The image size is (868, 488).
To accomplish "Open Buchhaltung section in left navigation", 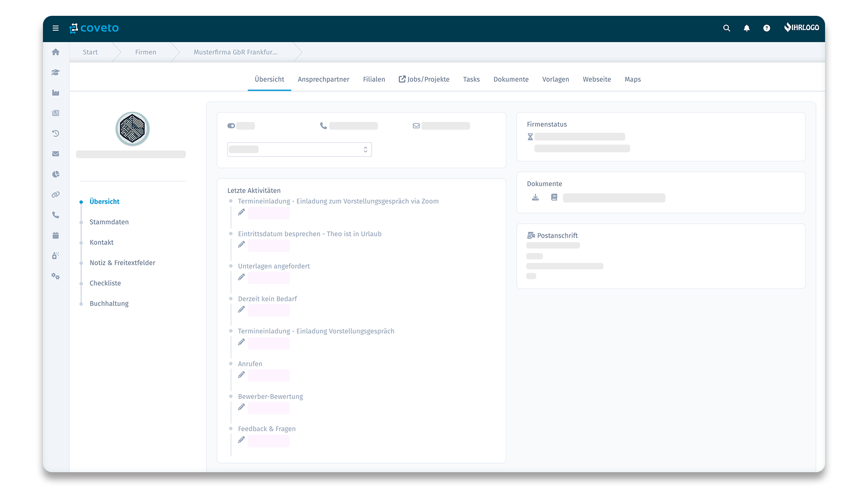I will point(109,303).
